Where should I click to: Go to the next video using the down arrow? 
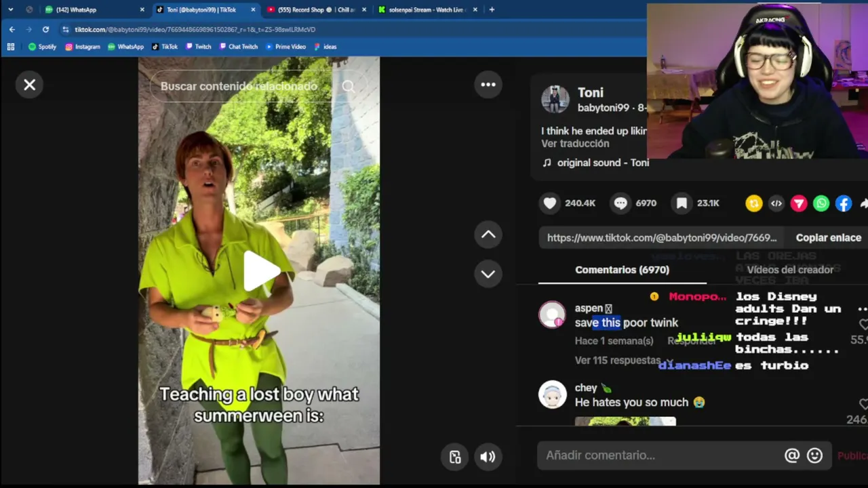pyautogui.click(x=488, y=274)
